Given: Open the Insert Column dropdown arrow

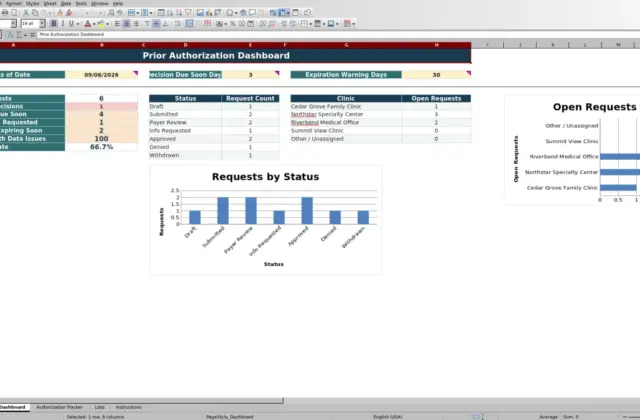Looking at the screenshot, I should click(x=151, y=13).
